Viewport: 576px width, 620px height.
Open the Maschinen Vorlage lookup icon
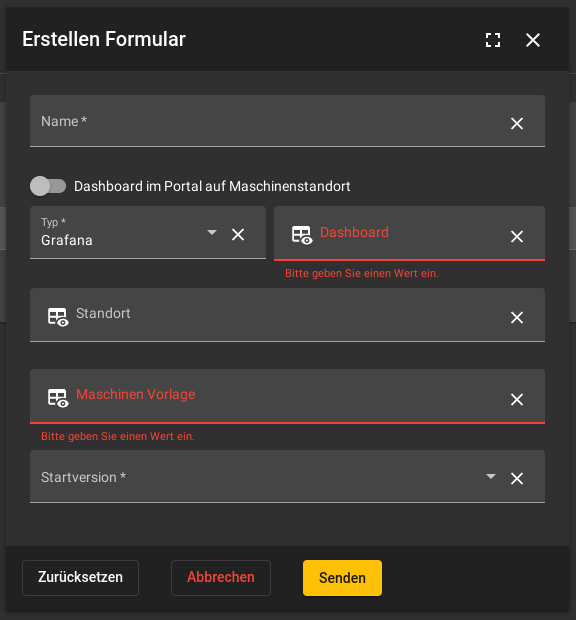point(58,398)
